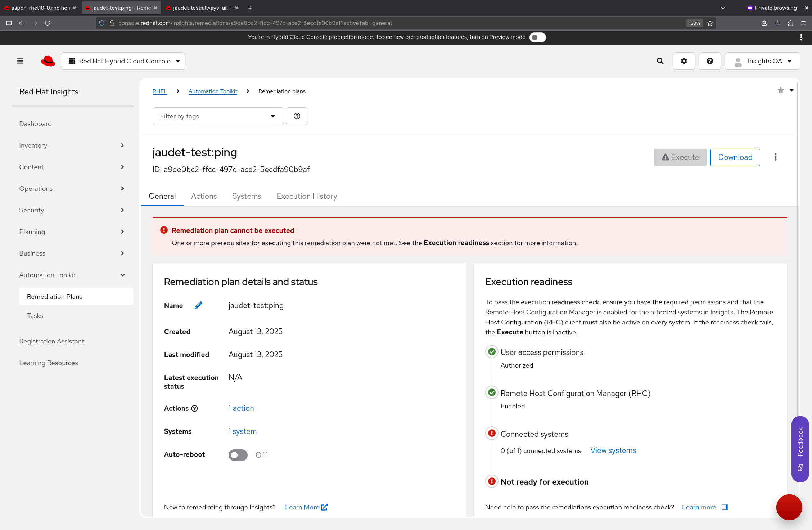Expand the Inventory navigation section
The image size is (812, 530).
(72, 145)
